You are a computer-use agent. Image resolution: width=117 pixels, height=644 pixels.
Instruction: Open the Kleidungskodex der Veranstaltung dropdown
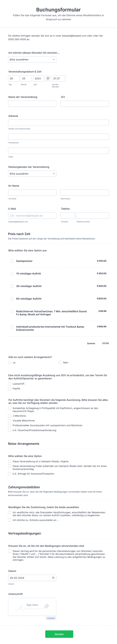click(32, 174)
